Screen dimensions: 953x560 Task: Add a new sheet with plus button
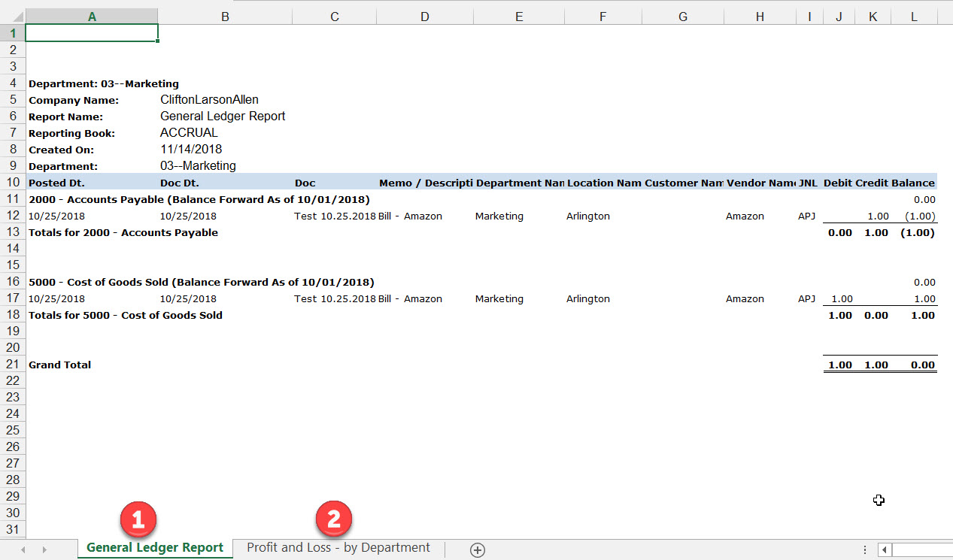point(477,549)
